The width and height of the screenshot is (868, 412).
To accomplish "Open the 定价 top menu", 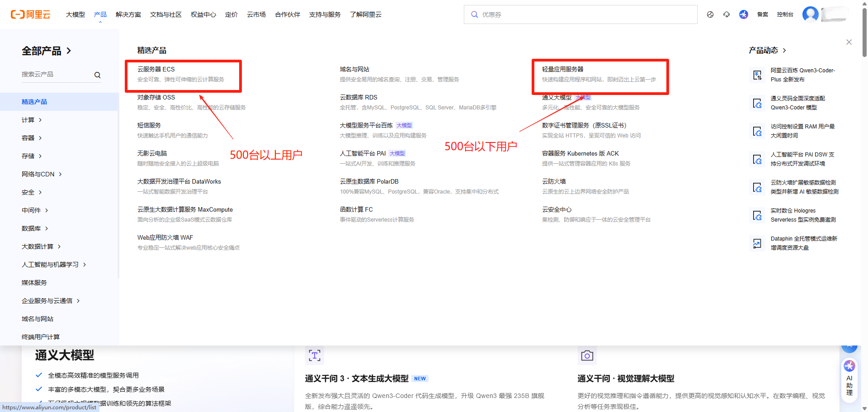I will coord(231,14).
